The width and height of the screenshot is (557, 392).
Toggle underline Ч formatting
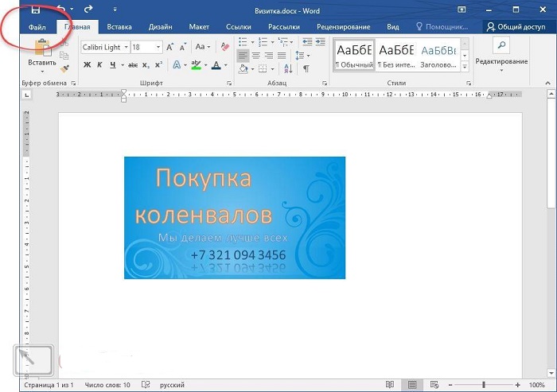click(x=113, y=65)
